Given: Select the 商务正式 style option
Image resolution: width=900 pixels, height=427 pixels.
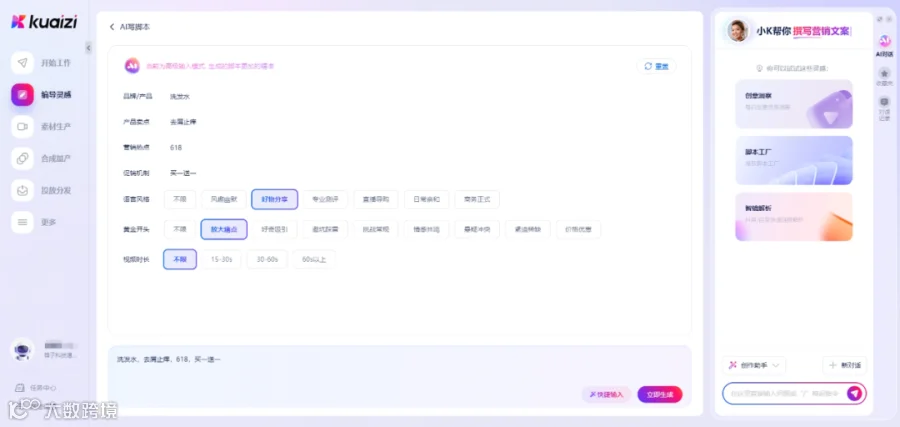Looking at the screenshot, I should [477, 200].
